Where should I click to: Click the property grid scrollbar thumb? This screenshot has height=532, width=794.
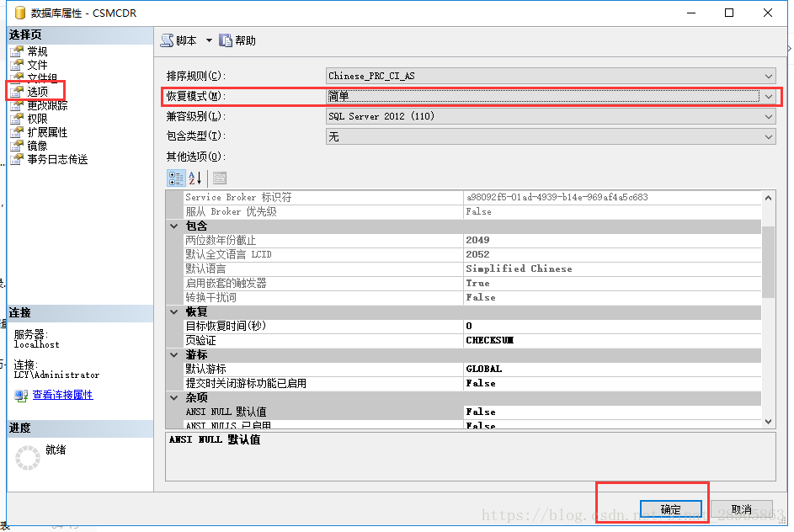tap(768, 262)
